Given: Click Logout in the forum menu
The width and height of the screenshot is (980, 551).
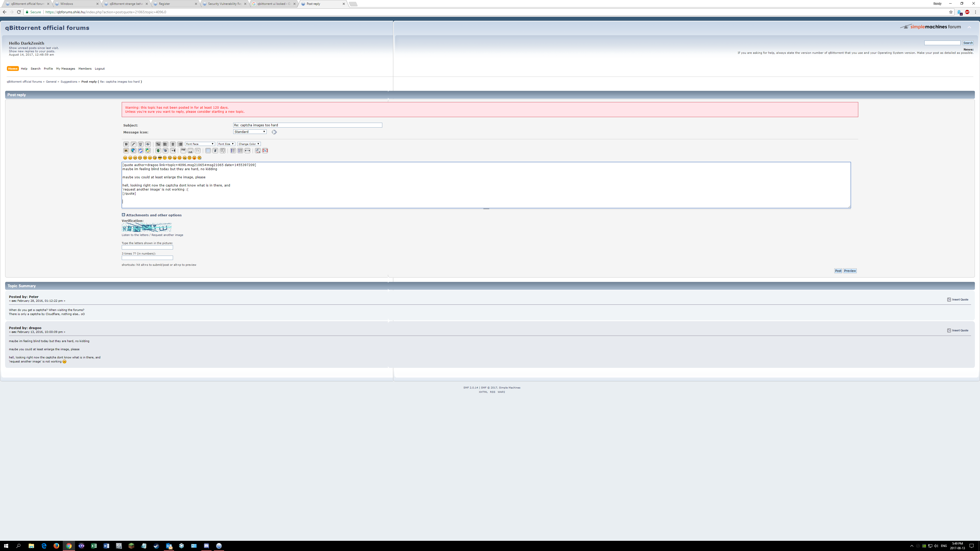Looking at the screenshot, I should 100,69.
